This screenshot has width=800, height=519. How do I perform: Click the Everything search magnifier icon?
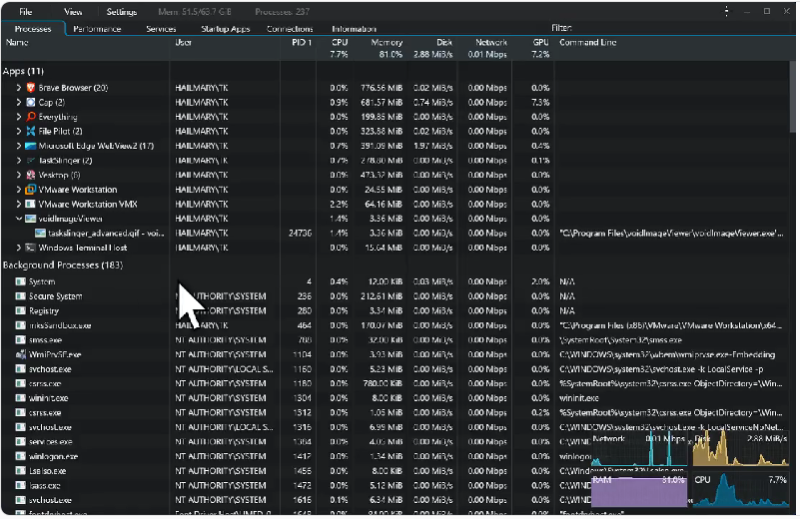(x=31, y=117)
